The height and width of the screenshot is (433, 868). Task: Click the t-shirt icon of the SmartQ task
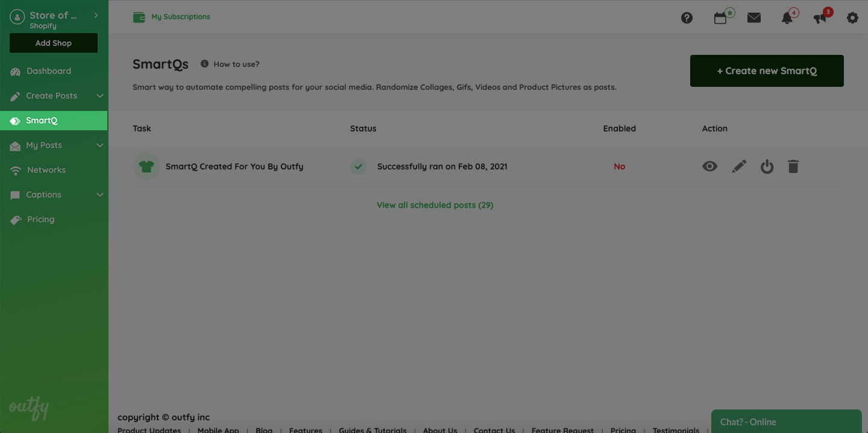click(146, 166)
